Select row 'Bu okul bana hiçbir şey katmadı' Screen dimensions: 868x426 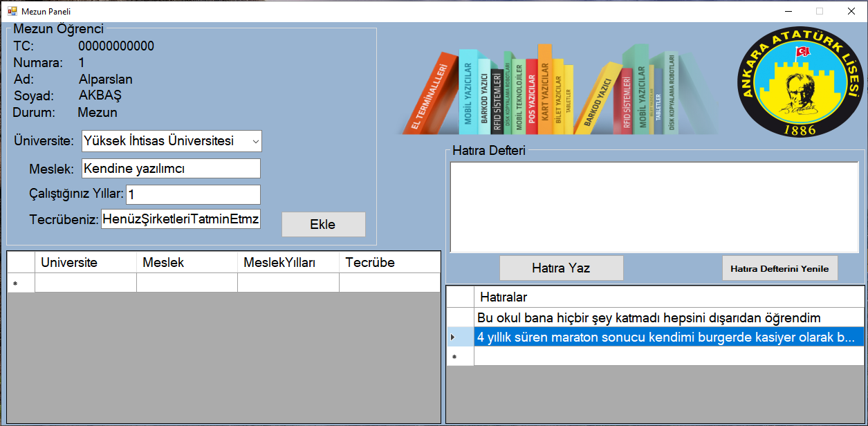669,318
